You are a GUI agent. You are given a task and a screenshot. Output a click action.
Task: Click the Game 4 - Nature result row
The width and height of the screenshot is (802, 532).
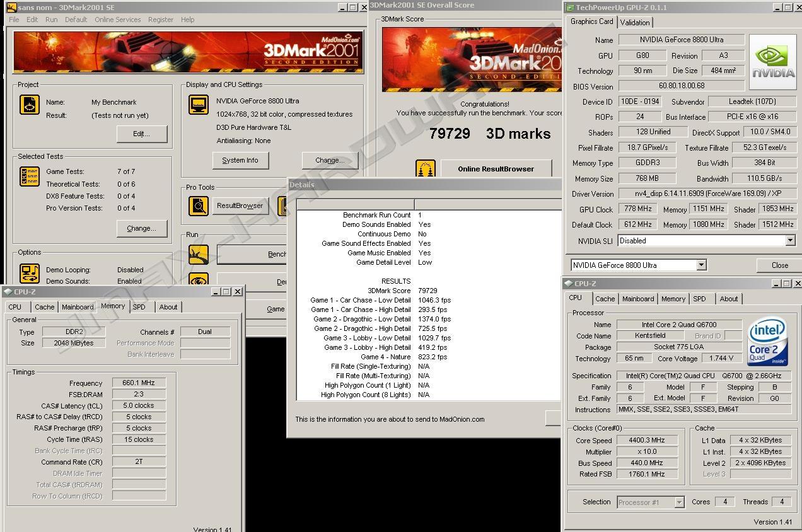429,357
